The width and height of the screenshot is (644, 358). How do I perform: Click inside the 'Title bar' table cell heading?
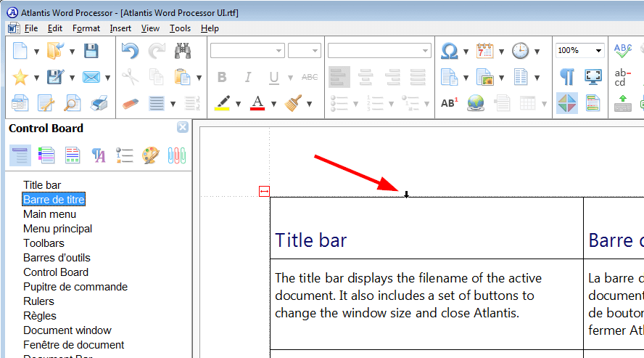coord(311,240)
